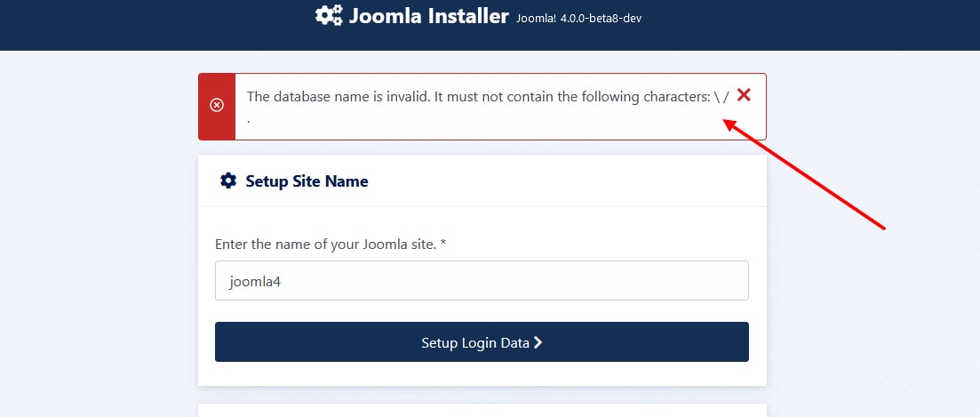
Task: Click the red strip of the alert box
Action: (217, 124)
